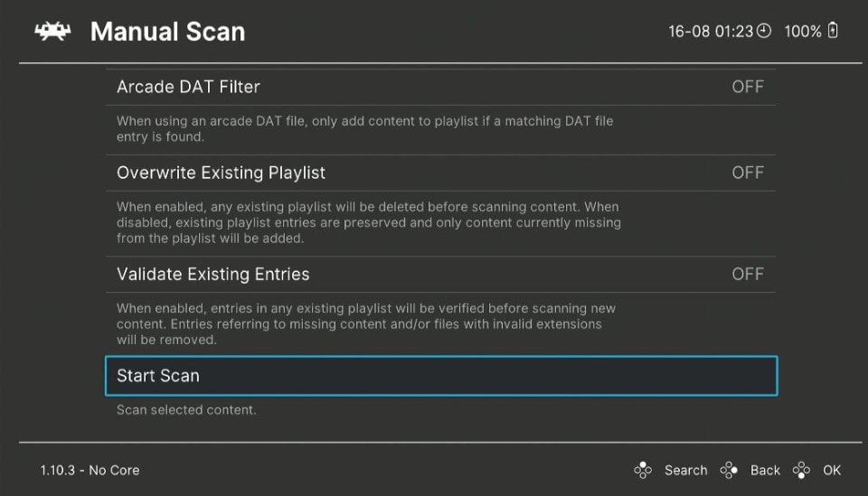Screen dimensions: 868x496
Task: Start the scan with Start Scan
Action: pos(441,376)
